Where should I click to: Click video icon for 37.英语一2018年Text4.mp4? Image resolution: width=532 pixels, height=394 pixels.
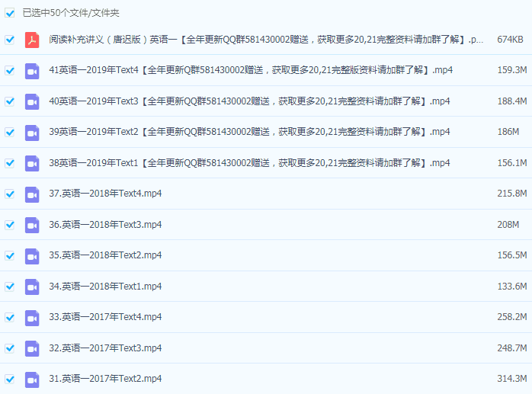pos(31,194)
